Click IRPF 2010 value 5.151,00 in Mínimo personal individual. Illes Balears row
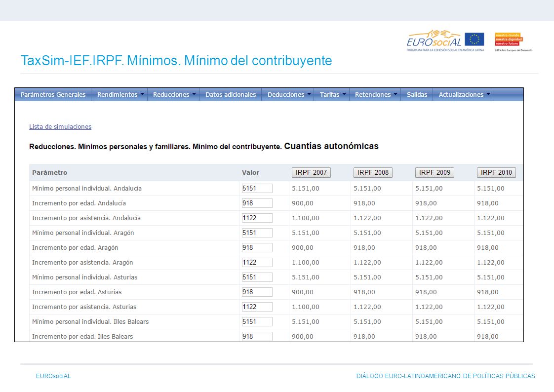 [x=491, y=322]
